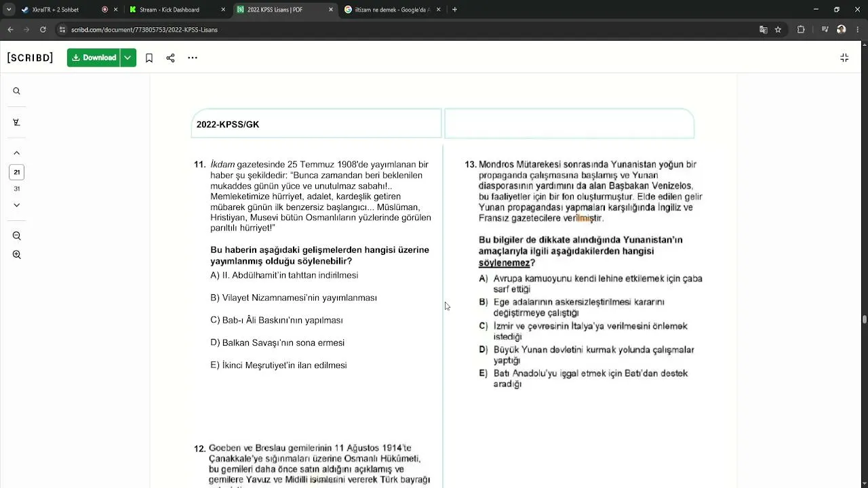The width and height of the screenshot is (868, 488).
Task: Close the 2022 KPSS Lisans PDF tab
Action: [x=331, y=9]
